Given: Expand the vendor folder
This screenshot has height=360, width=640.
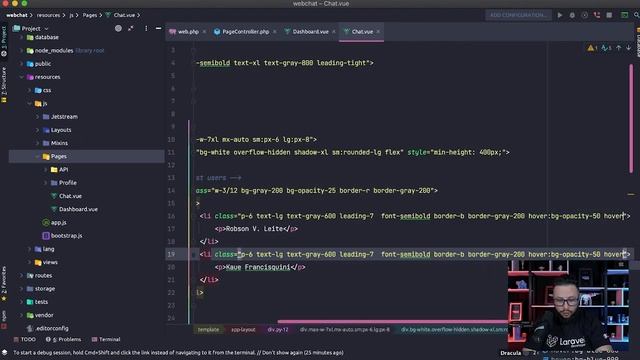Looking at the screenshot, I should point(21,315).
